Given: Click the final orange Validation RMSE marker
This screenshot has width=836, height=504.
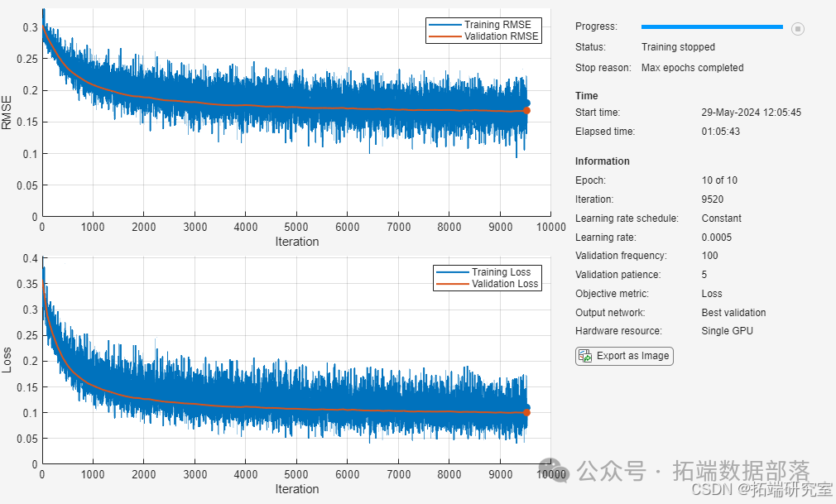Looking at the screenshot, I should 526,110.
